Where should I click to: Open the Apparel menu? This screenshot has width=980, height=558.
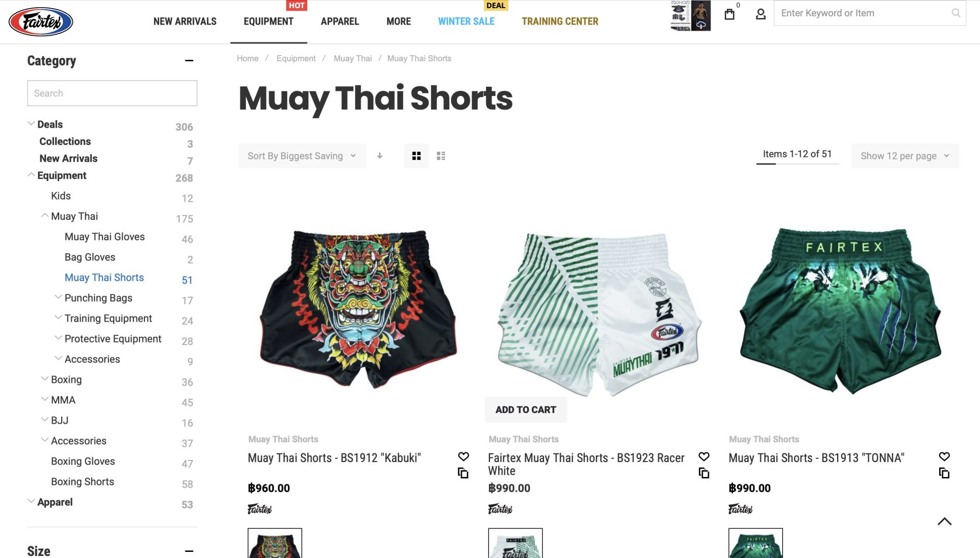(x=340, y=21)
